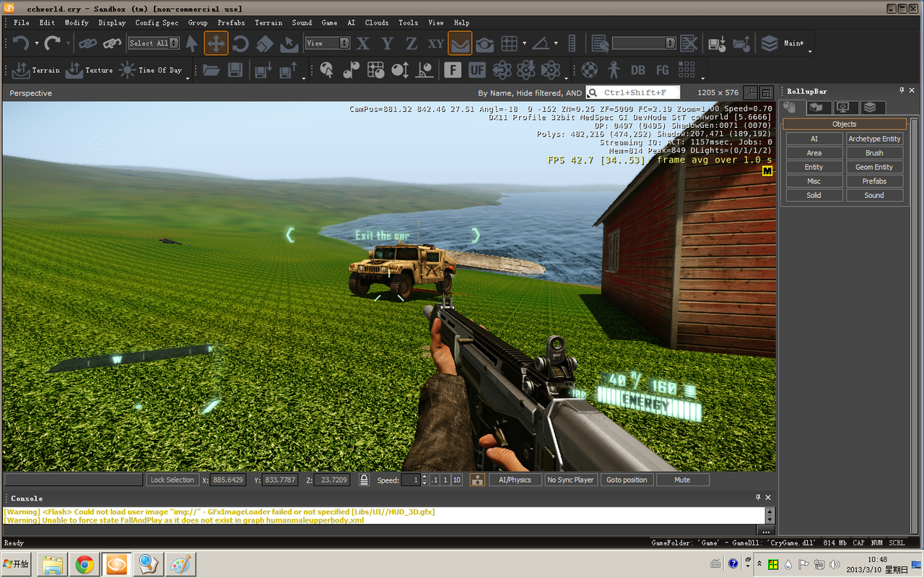Click the Undo arrow icon
924x578 pixels.
click(x=21, y=43)
